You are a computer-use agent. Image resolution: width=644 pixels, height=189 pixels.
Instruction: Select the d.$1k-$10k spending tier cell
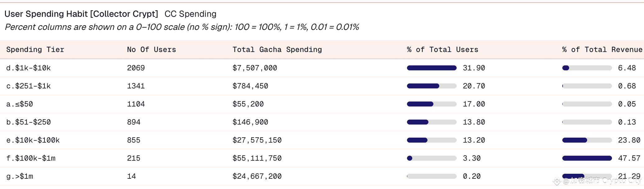[28, 68]
